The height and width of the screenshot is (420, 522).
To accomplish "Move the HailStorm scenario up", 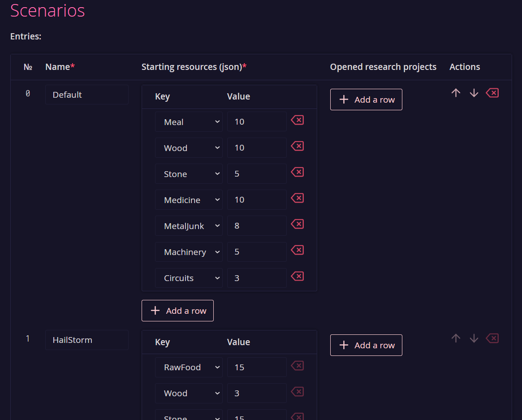I will [456, 338].
